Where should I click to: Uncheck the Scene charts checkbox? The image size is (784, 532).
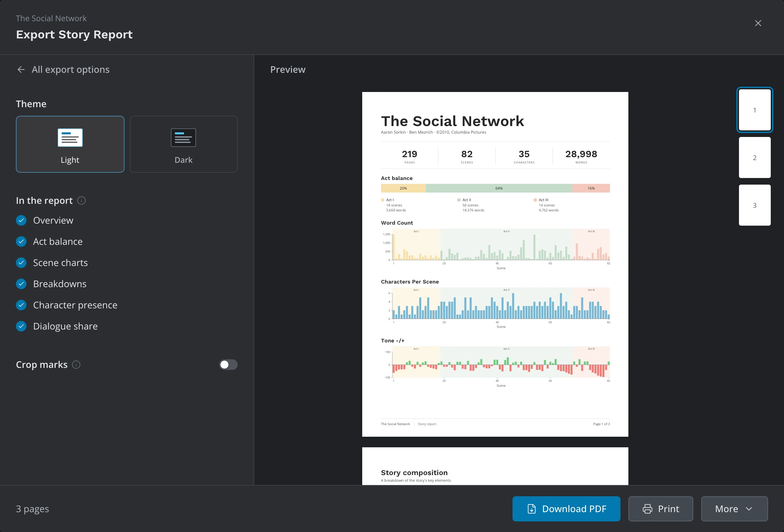point(21,263)
